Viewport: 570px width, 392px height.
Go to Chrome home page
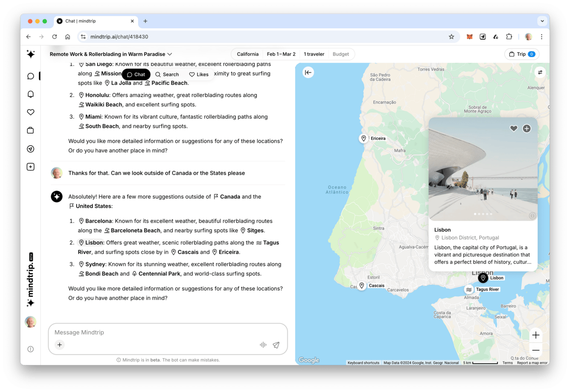(67, 37)
